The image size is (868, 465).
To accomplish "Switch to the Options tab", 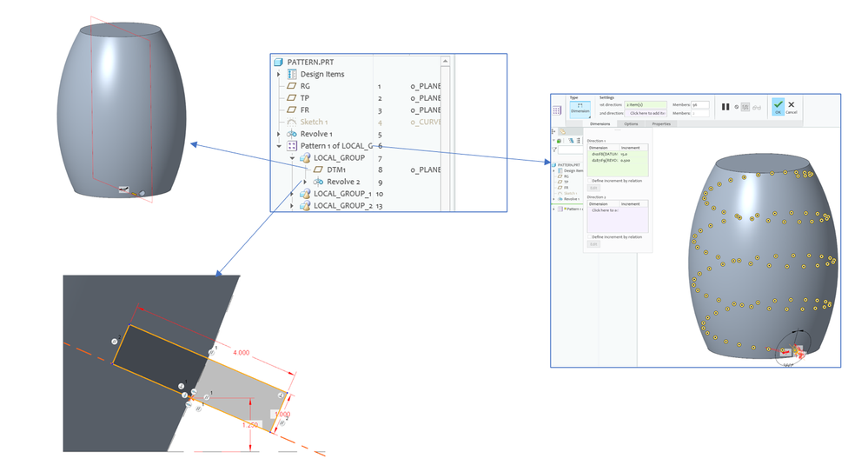I will (631, 124).
